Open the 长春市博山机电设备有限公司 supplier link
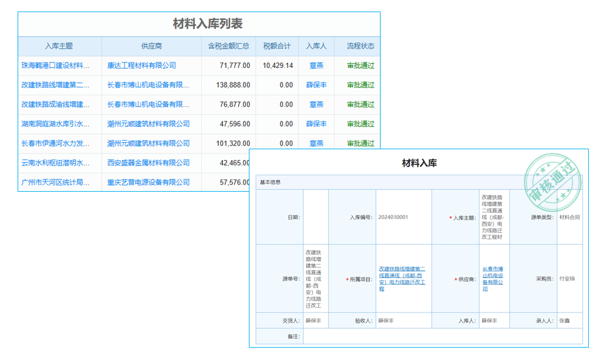Screen dimensions: 607x364 (x=150, y=84)
